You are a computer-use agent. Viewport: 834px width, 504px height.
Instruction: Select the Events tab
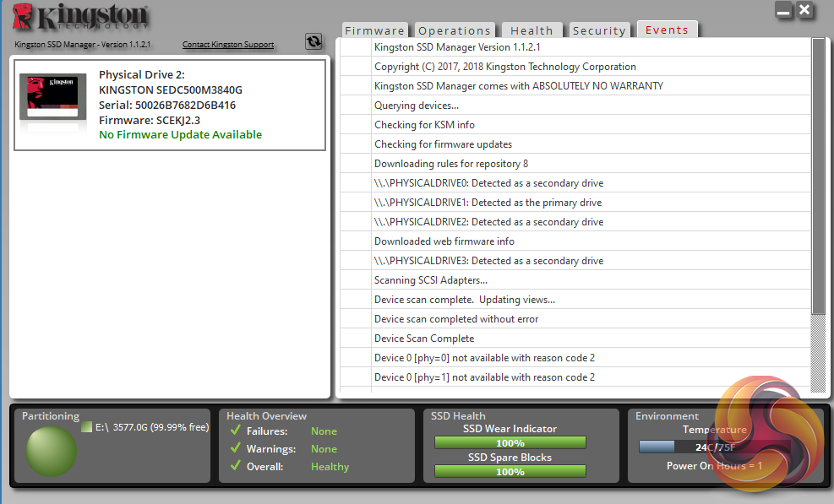(x=667, y=30)
